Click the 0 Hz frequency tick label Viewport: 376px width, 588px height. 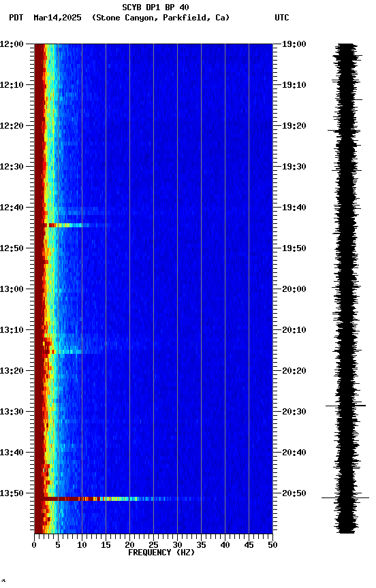tap(34, 545)
